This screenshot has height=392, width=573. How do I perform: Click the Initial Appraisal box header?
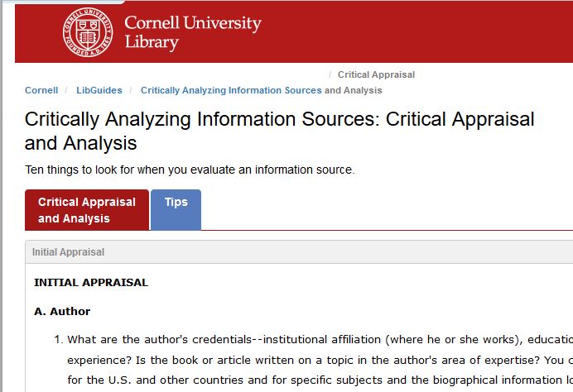point(299,252)
